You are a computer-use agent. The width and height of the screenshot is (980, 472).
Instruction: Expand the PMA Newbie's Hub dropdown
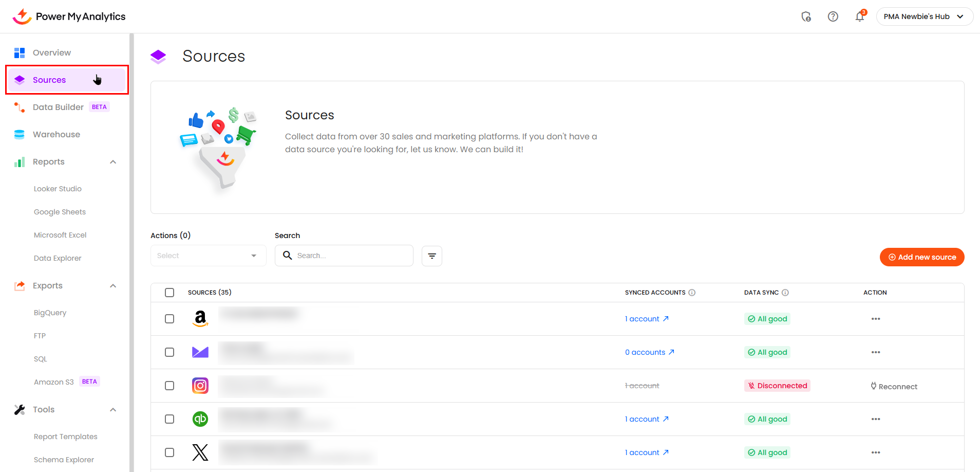coord(924,16)
